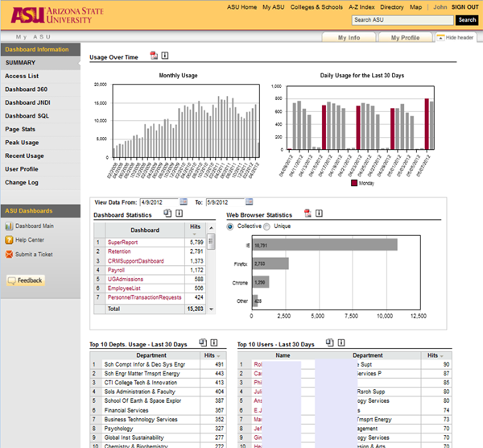Open the SuperReport dashboard link
This screenshot has height=448, width=483.
(122, 242)
